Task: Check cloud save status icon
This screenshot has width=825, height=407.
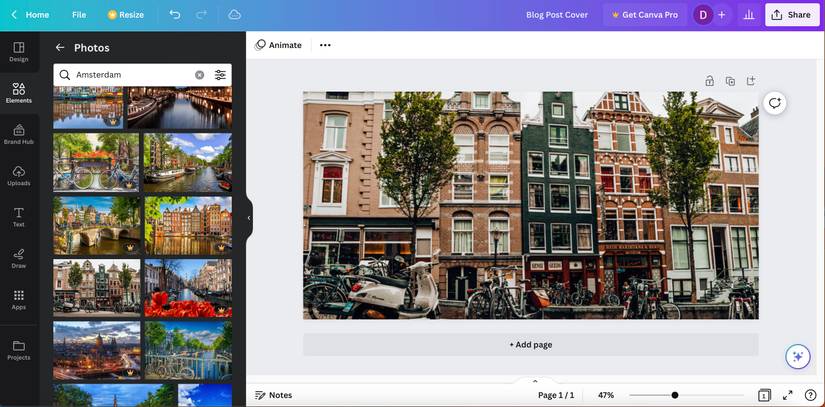Action: click(x=235, y=15)
